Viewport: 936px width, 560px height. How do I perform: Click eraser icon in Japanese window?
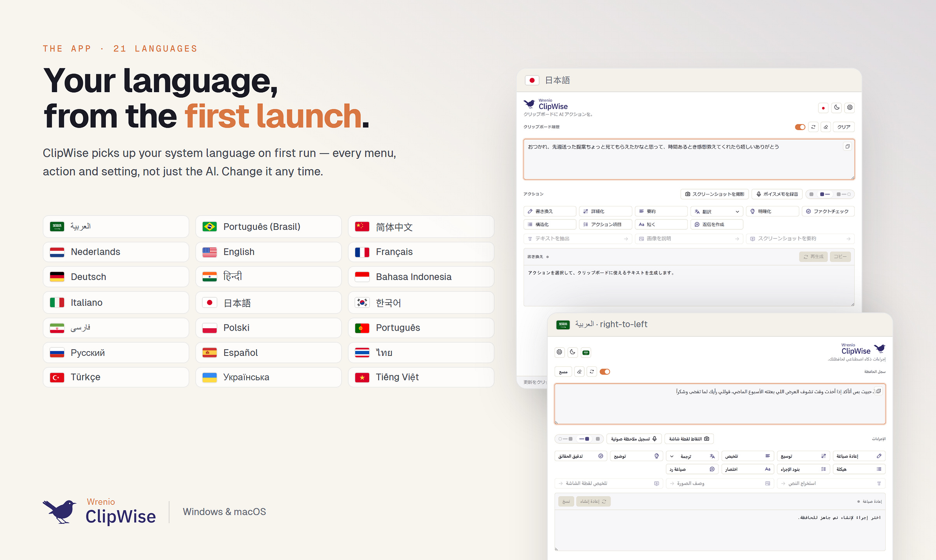click(826, 127)
